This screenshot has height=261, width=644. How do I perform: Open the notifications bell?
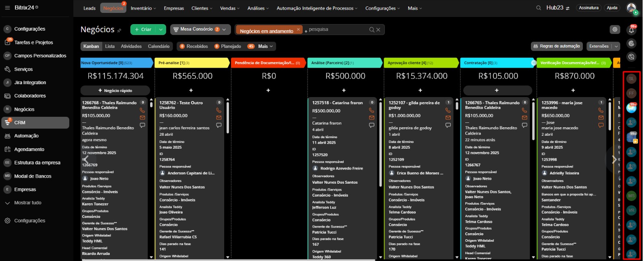(x=631, y=30)
